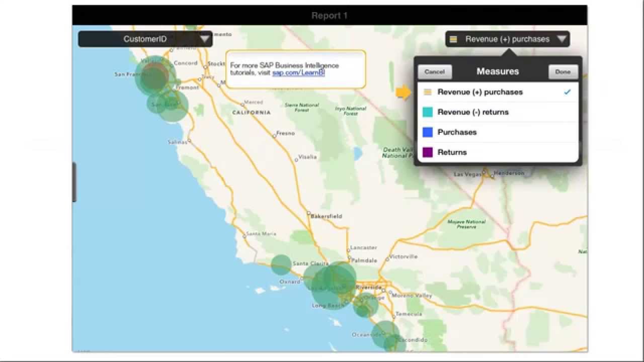Click the Temecula city label
This screenshot has width=644, height=362.
coord(409,314)
